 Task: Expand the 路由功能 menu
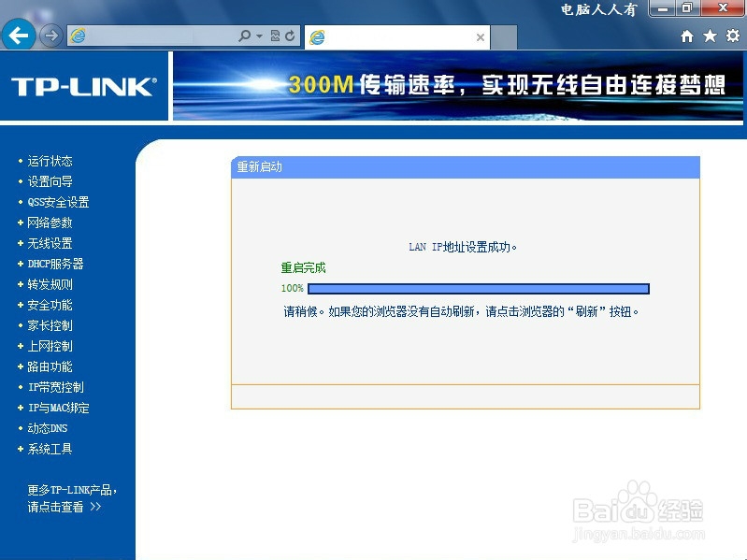[50, 366]
